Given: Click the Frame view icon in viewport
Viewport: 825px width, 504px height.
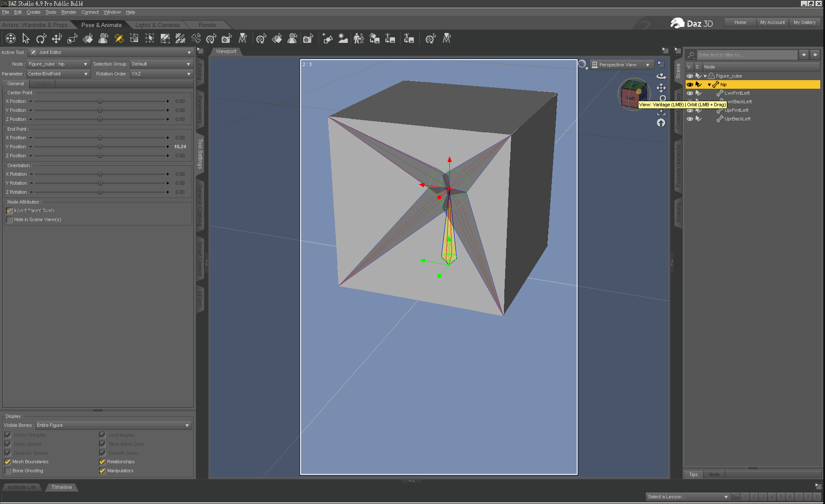Looking at the screenshot, I should click(661, 112).
